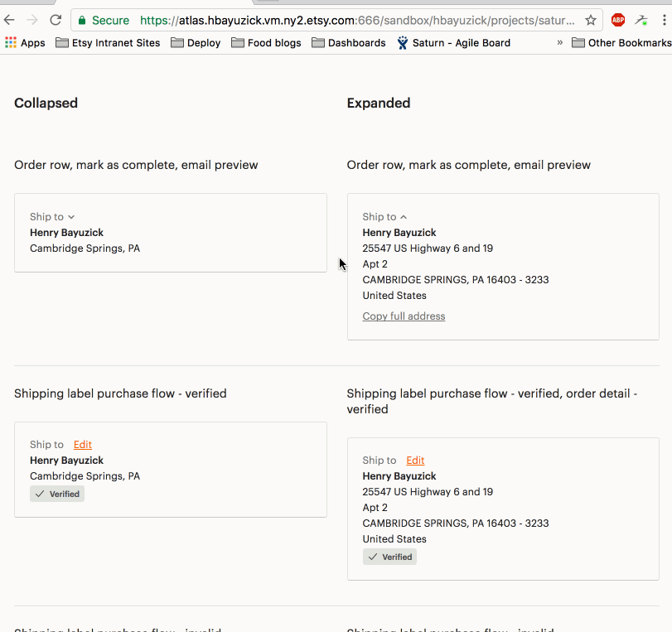Click the extension icon beside ABP
This screenshot has height=632, width=672.
pyautogui.click(x=641, y=20)
